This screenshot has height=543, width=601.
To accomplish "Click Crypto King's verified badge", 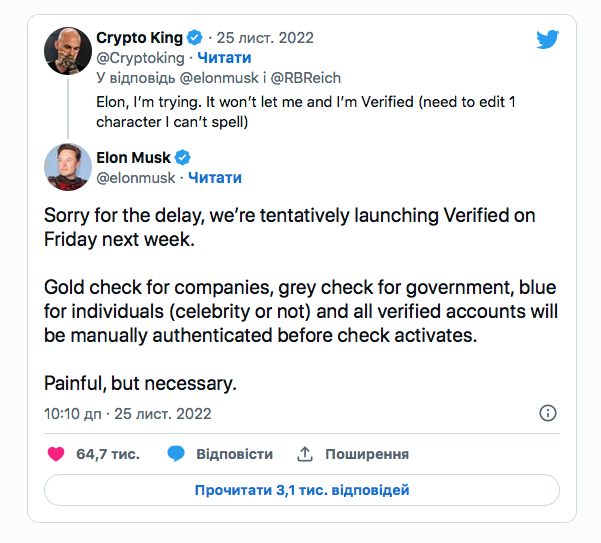I will (x=196, y=38).
